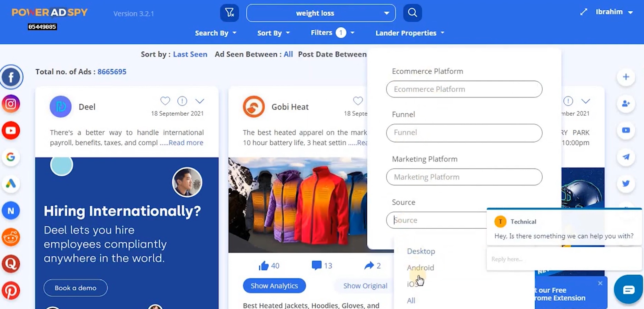
Task: Choose Android from Source options
Action: 420,268
